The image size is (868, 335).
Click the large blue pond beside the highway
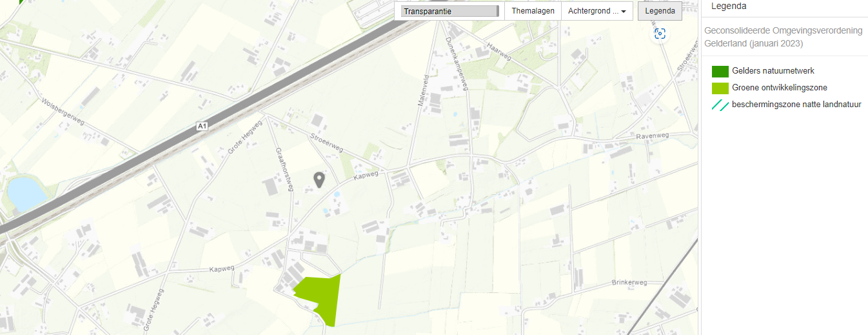25,194
